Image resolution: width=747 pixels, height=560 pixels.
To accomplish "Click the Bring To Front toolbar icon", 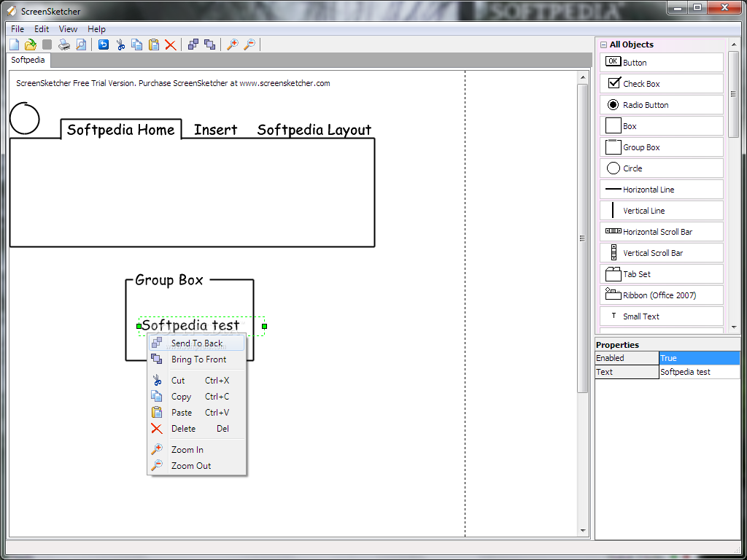I will tap(209, 44).
